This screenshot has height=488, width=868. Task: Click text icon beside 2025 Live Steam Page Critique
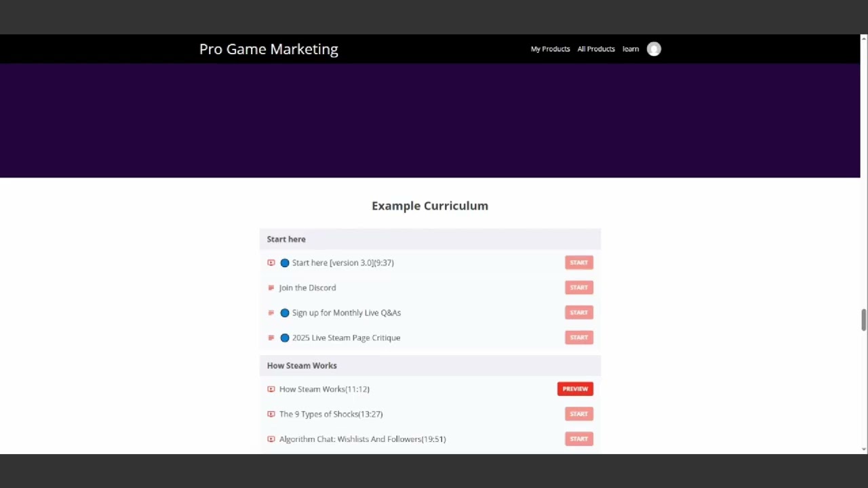(x=271, y=338)
